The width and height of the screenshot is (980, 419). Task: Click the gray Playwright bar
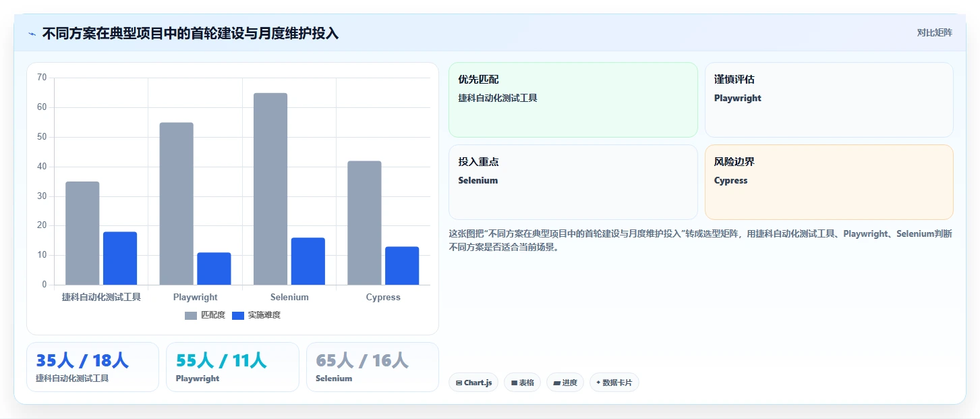pos(176,204)
